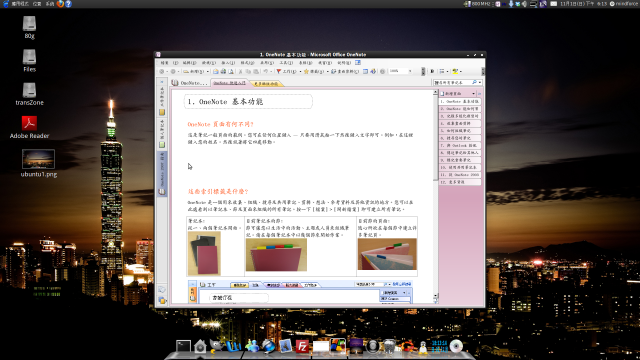Expand the highlighter color dropdown arrow
Screen dimensions: 640x360
(x=460, y=71)
